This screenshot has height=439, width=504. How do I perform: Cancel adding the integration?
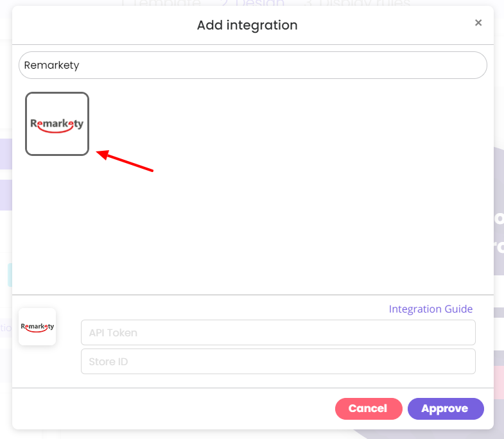pyautogui.click(x=369, y=409)
